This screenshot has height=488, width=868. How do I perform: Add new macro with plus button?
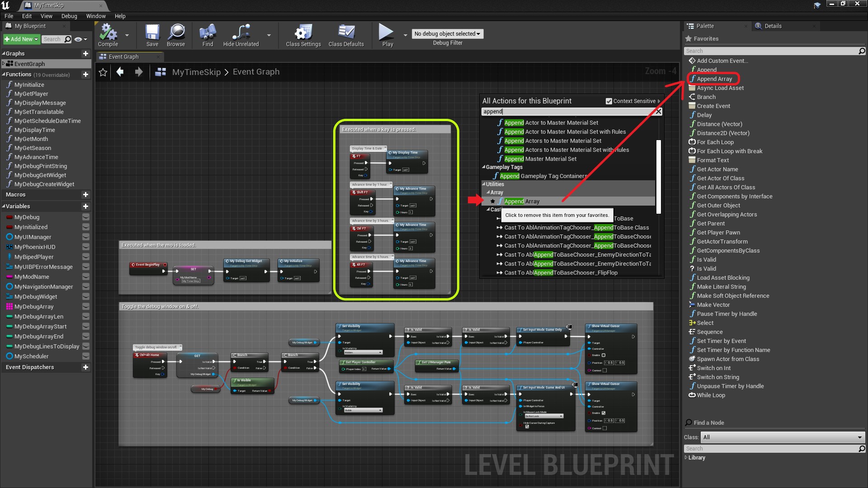85,194
